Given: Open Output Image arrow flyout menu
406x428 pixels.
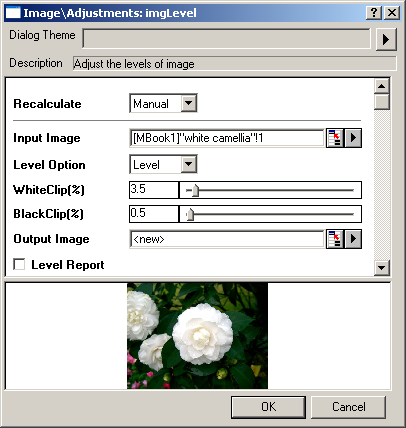Looking at the screenshot, I should [353, 239].
